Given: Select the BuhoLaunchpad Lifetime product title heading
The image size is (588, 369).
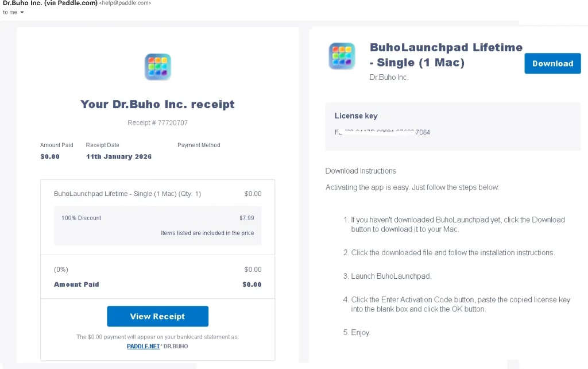Looking at the screenshot, I should pos(446,55).
